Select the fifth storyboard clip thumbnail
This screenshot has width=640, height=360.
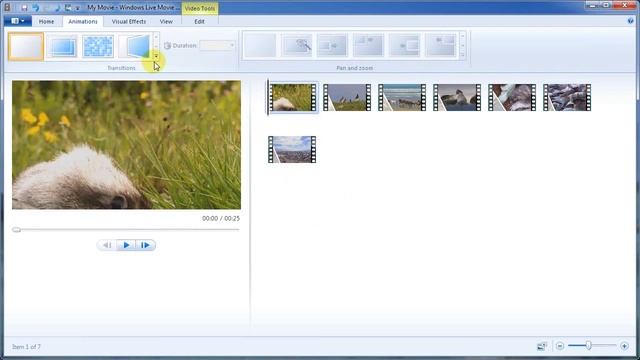pyautogui.click(x=512, y=98)
